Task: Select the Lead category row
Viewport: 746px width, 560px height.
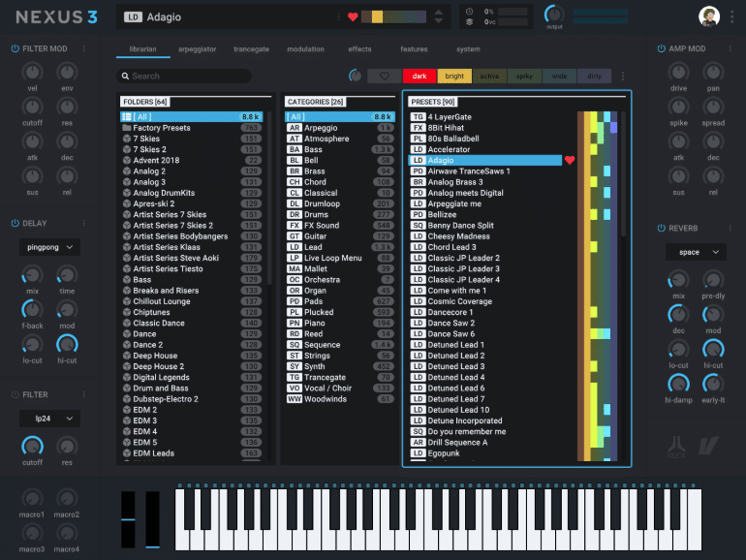Action: pos(340,247)
